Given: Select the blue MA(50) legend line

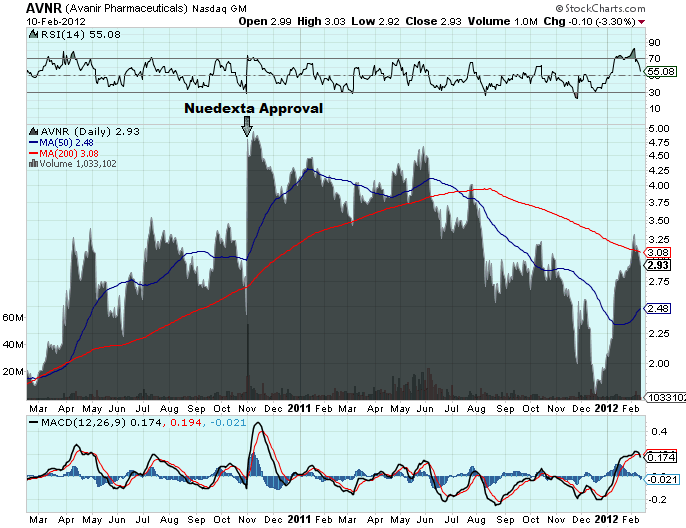Looking at the screenshot, I should click(x=33, y=143).
